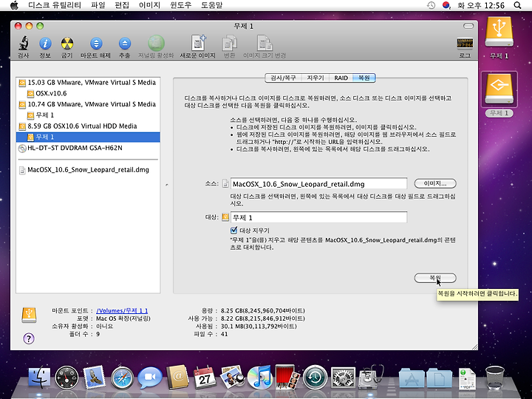Open Finder in the Dock
Image resolution: width=532 pixels, height=399 pixels.
[x=39, y=378]
